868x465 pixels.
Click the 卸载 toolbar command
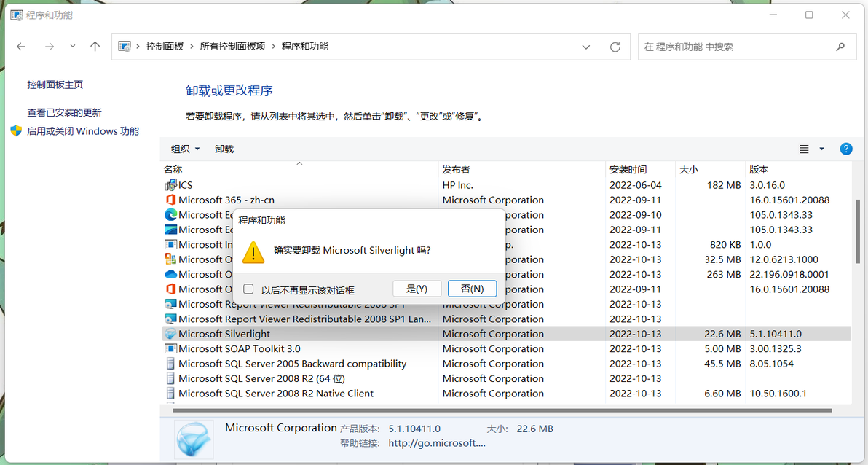[224, 149]
